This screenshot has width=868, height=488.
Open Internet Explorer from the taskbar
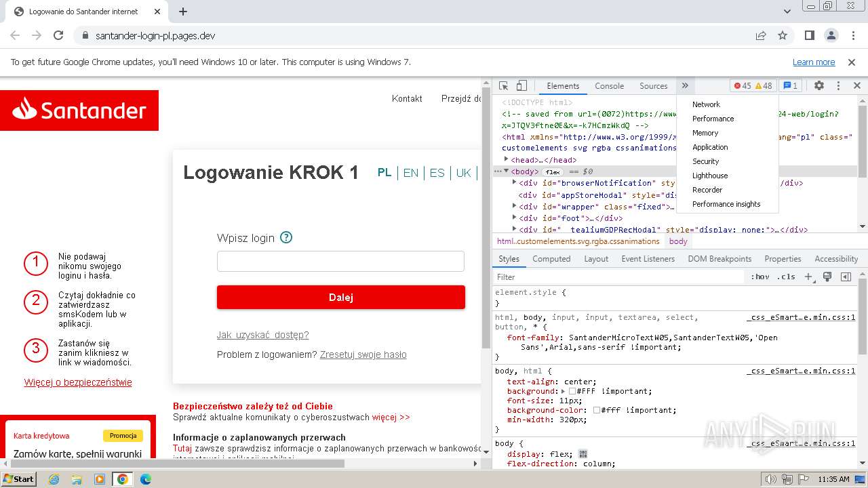point(54,479)
